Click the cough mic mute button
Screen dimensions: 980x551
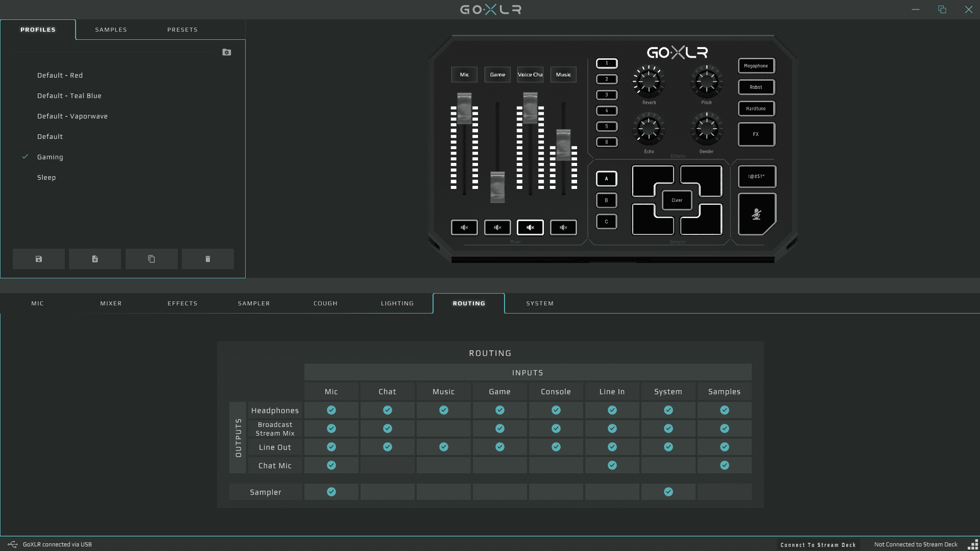point(757,214)
